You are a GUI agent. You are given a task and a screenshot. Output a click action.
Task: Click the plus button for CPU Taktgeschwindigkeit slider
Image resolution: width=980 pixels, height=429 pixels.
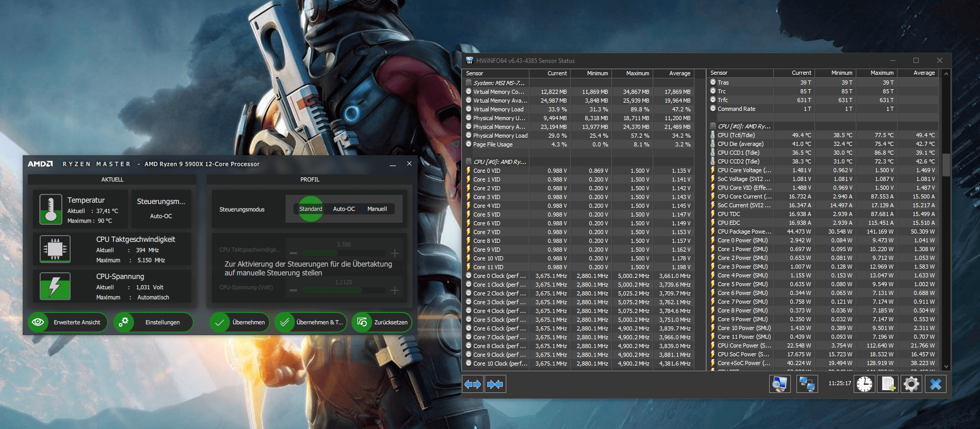(x=395, y=253)
